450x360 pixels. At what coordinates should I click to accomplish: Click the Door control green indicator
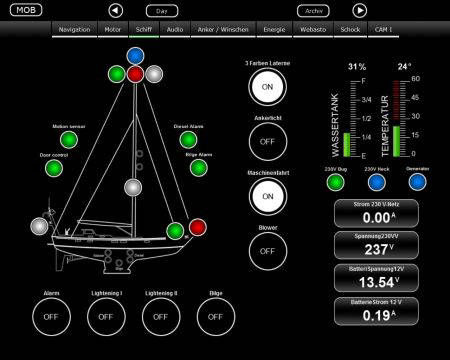point(54,168)
